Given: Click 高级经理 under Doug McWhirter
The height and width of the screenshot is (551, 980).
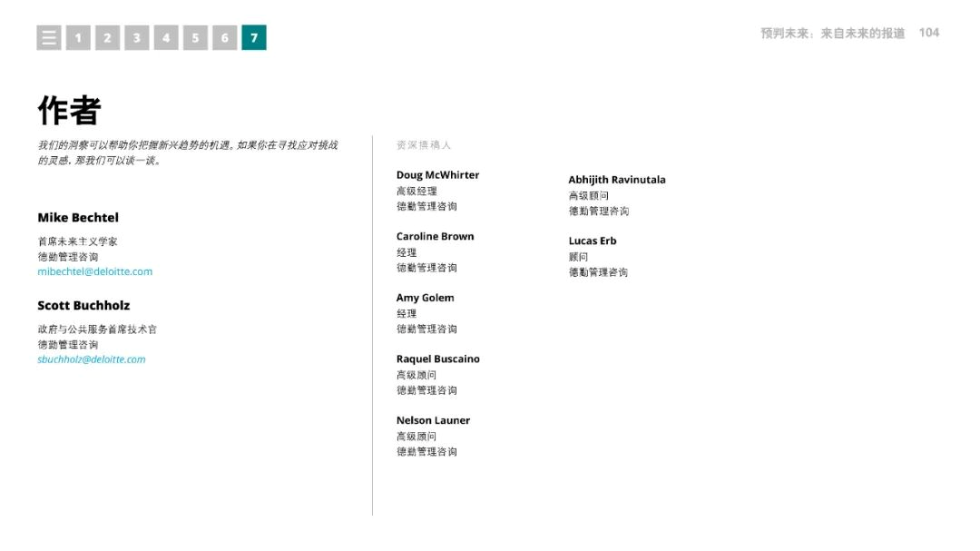Looking at the screenshot, I should click(x=416, y=192).
